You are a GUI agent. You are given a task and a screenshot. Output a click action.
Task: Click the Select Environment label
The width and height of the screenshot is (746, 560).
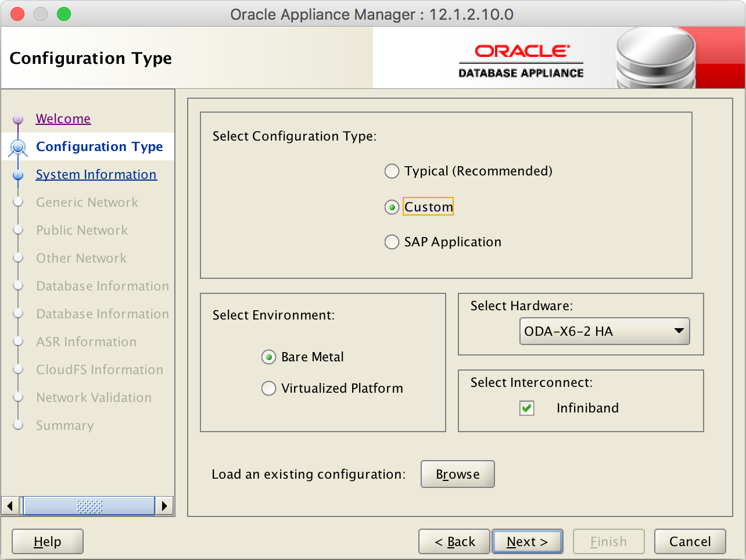pyautogui.click(x=274, y=315)
